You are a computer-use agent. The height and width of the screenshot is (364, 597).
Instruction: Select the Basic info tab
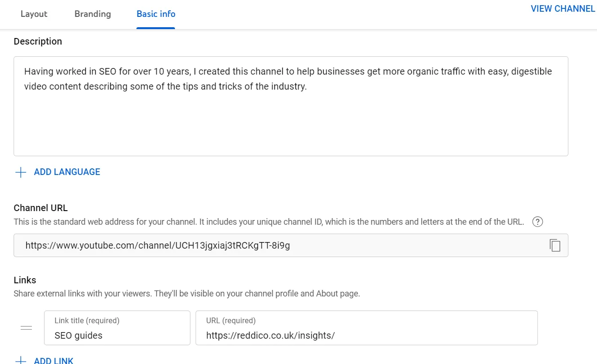(156, 14)
